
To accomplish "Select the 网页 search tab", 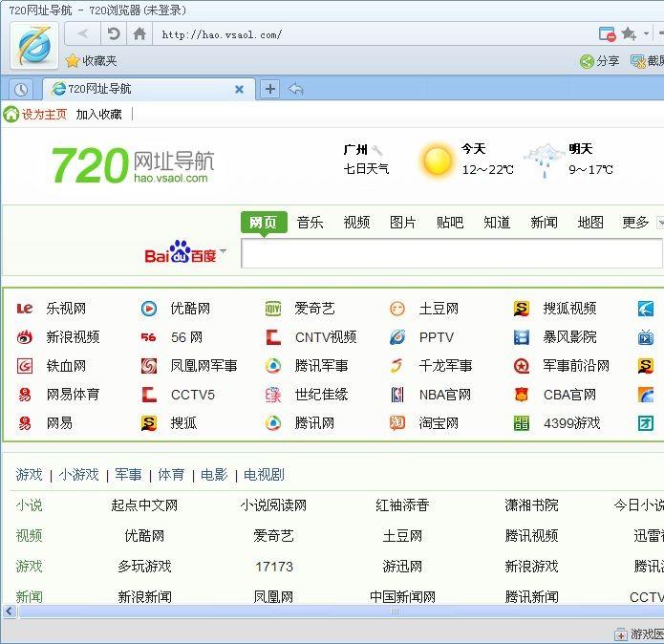I will [x=263, y=223].
